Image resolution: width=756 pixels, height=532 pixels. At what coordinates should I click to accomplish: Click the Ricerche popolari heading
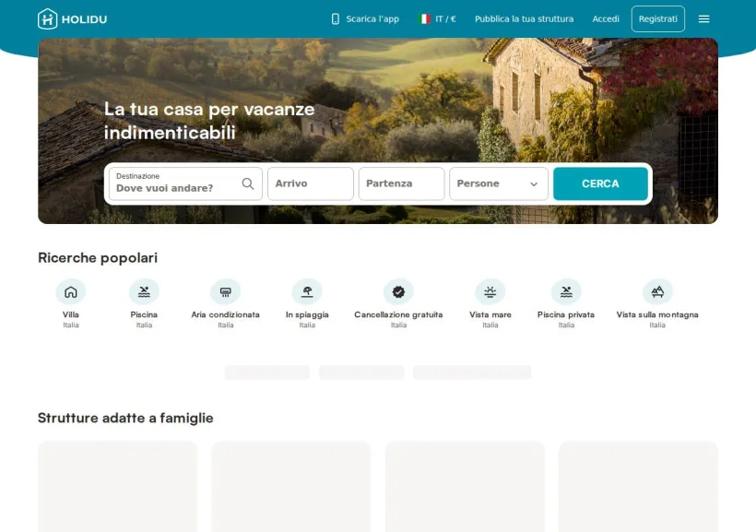click(98, 258)
